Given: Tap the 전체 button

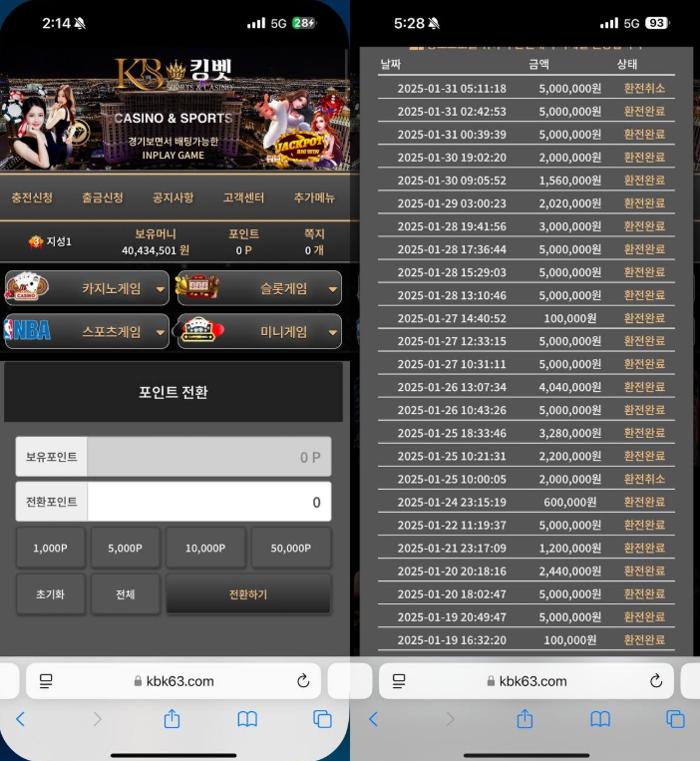Looking at the screenshot, I should click(126, 594).
